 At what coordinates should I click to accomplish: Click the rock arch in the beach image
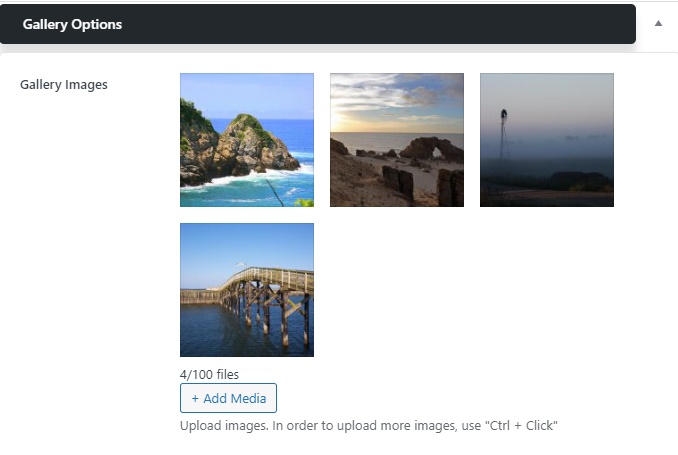[432, 150]
